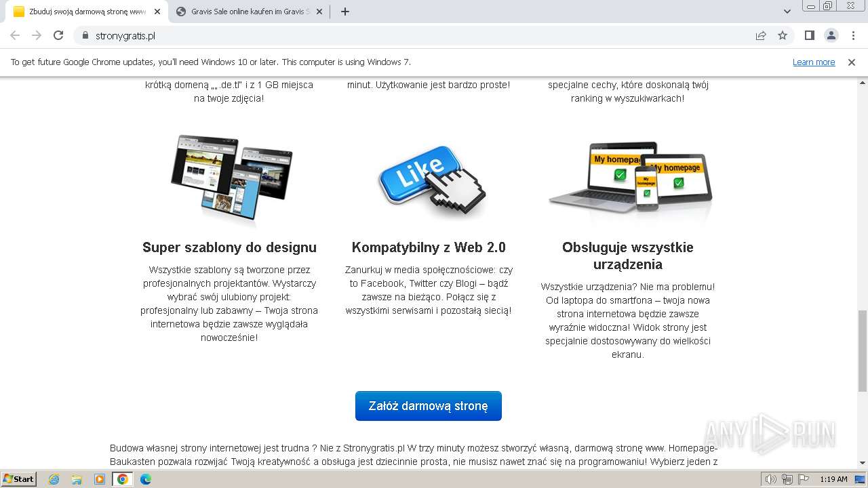Go back to previous page arrow
The image size is (868, 488).
[15, 35]
